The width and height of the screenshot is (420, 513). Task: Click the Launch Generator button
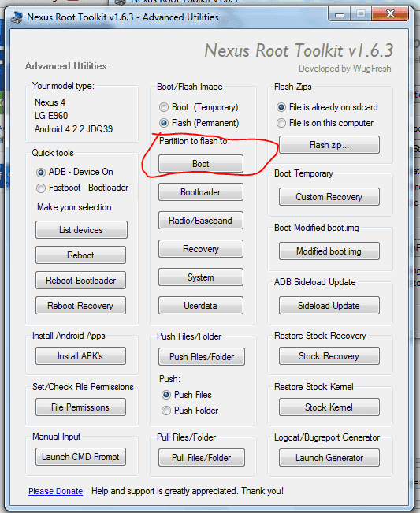329,457
